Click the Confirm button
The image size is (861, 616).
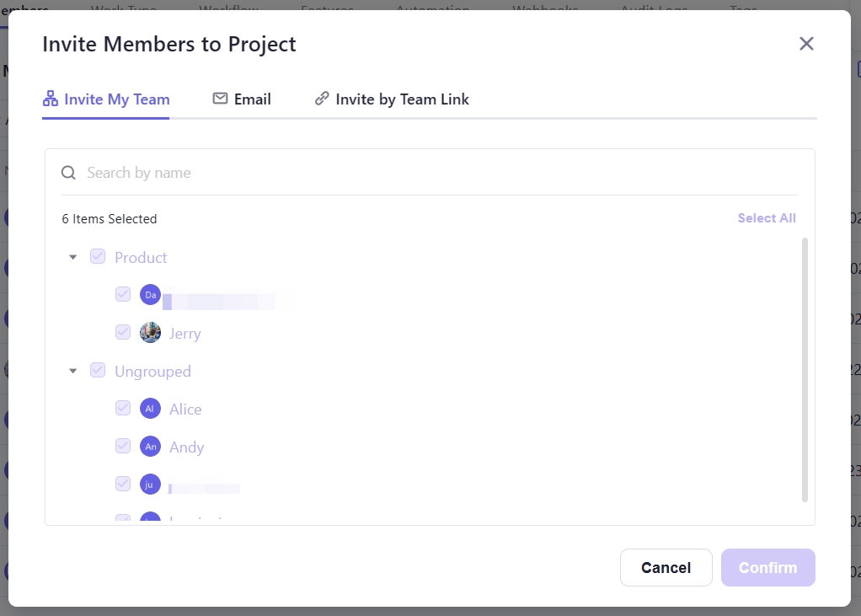click(x=767, y=567)
